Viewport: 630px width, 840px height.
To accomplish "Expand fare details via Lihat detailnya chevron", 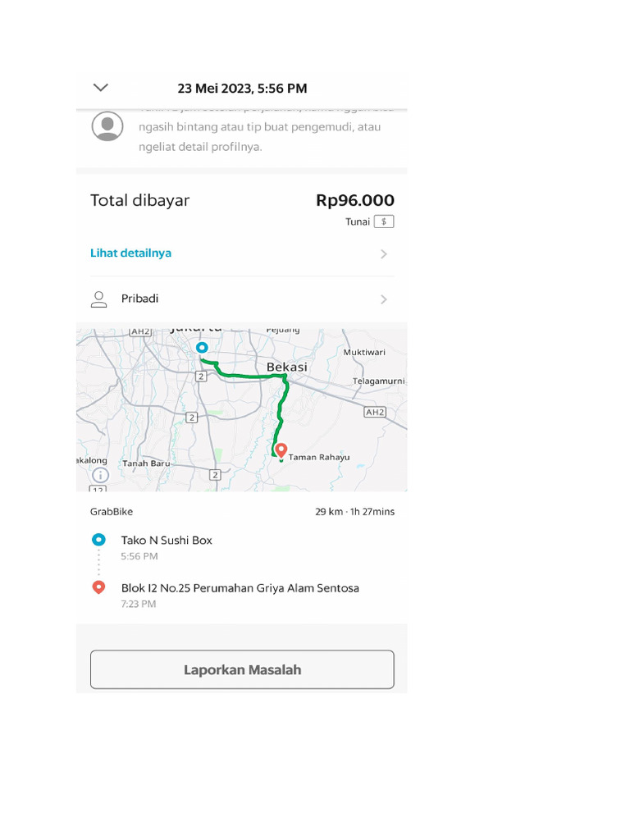I will click(383, 254).
